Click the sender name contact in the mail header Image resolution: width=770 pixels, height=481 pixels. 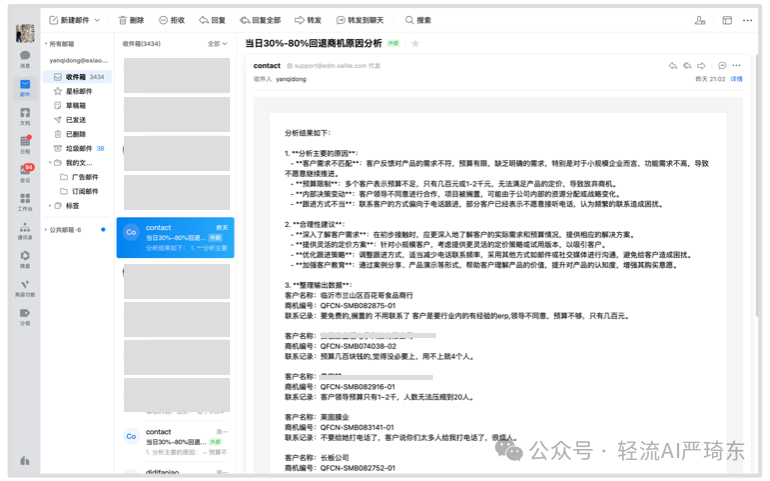[x=267, y=66]
